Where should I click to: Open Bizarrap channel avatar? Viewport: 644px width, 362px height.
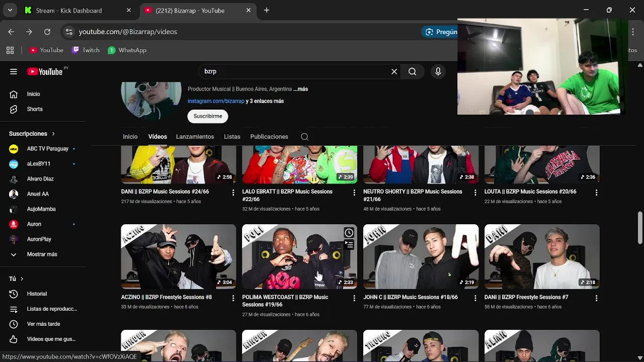tap(151, 100)
